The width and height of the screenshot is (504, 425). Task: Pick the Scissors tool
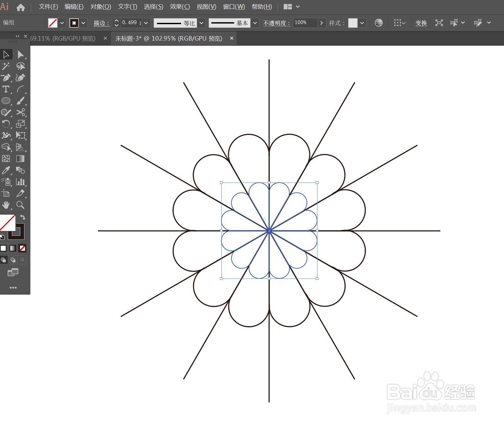[21, 112]
